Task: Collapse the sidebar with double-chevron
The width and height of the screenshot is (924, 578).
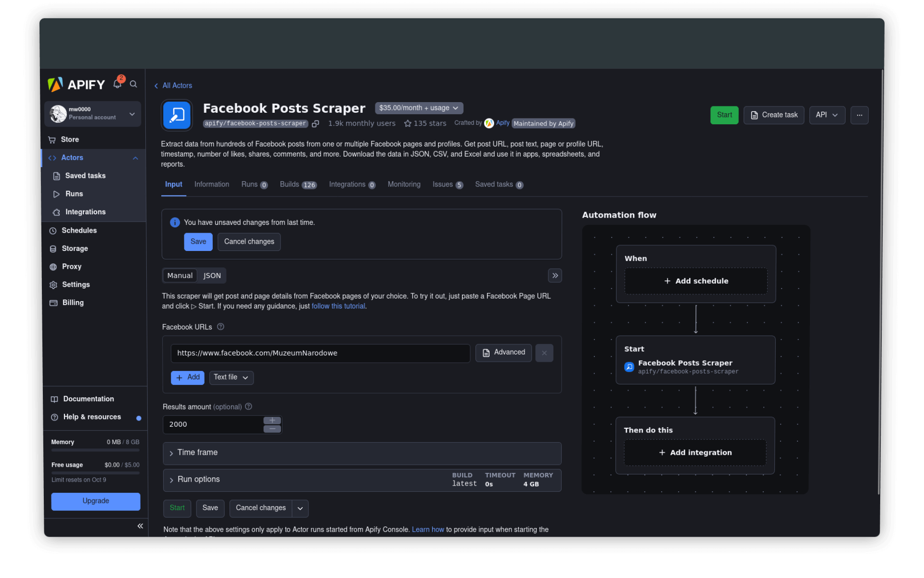Action: (140, 526)
